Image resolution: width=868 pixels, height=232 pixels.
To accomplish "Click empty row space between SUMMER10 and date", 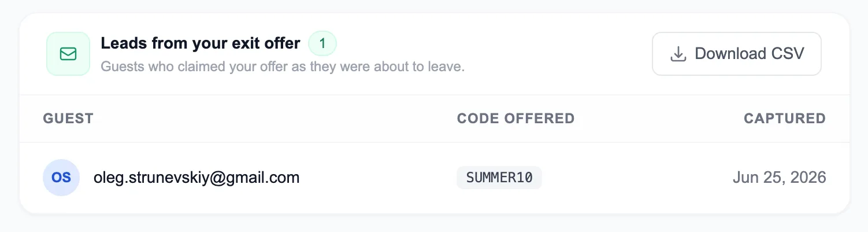I will tap(636, 178).
